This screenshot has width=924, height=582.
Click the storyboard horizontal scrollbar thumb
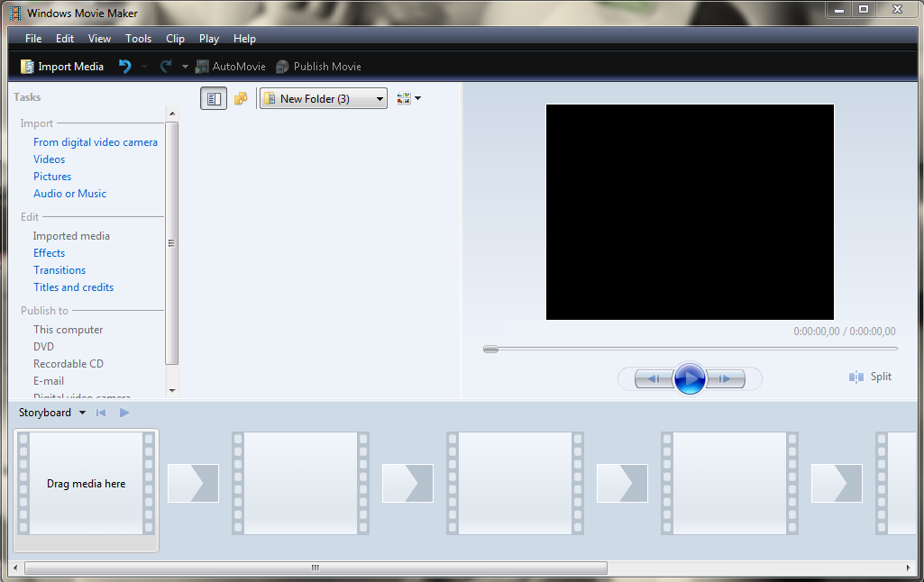316,568
